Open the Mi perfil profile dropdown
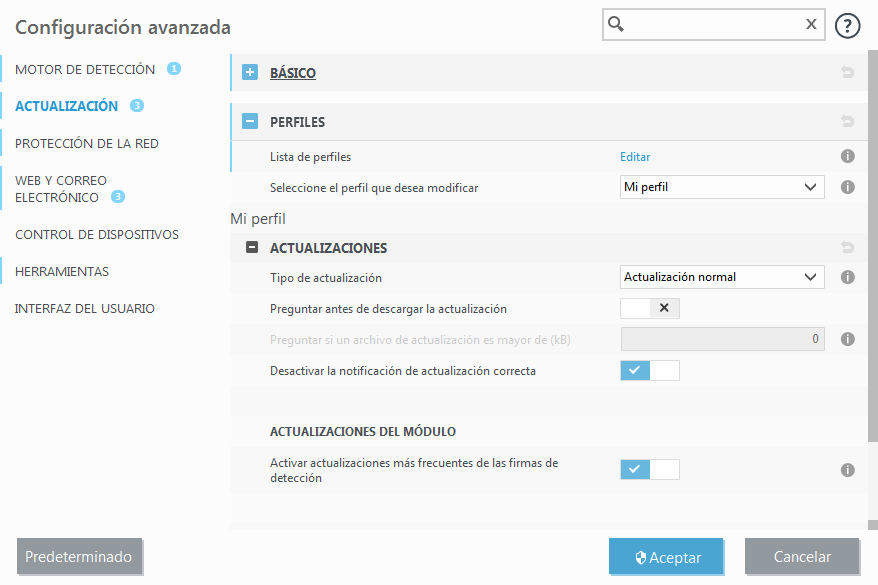This screenshot has height=585, width=878. [722, 187]
